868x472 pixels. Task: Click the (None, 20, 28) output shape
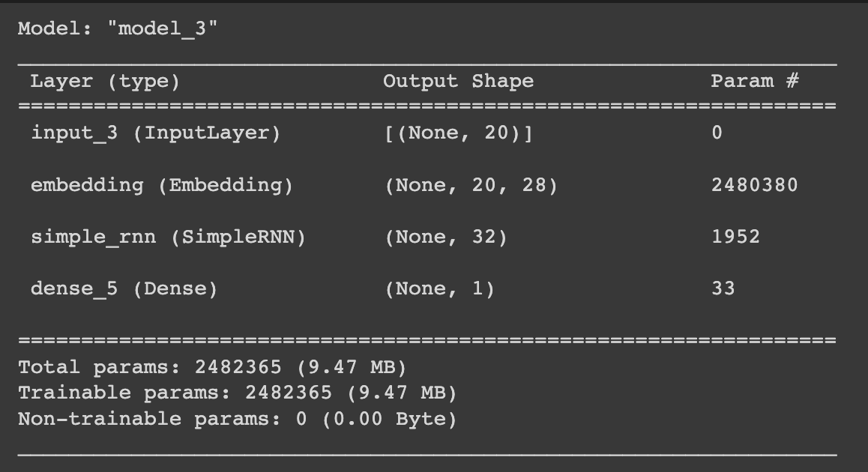[471, 185]
